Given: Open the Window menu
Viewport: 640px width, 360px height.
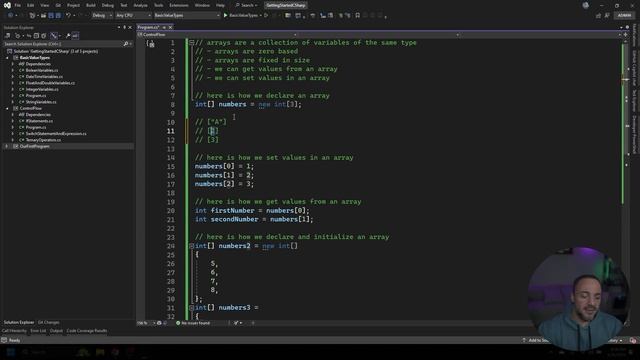Looking at the screenshot, I should pyautogui.click(x=202, y=5).
